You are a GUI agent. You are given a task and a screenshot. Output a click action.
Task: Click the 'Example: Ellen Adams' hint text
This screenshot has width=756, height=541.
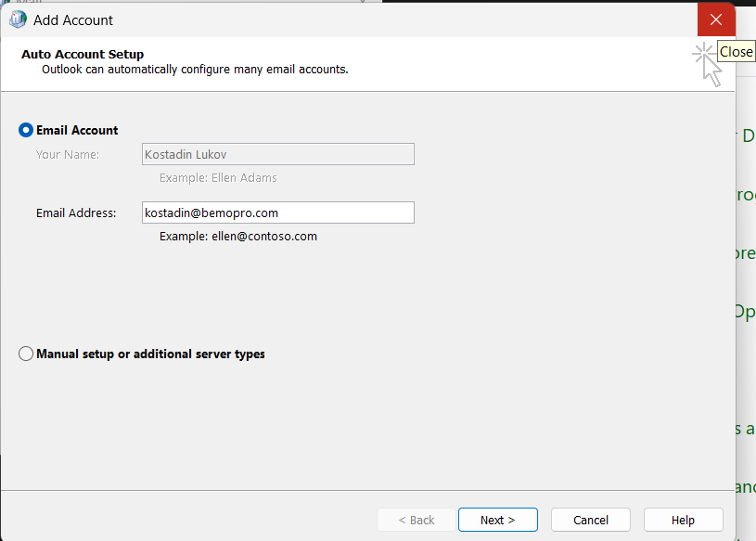[218, 178]
